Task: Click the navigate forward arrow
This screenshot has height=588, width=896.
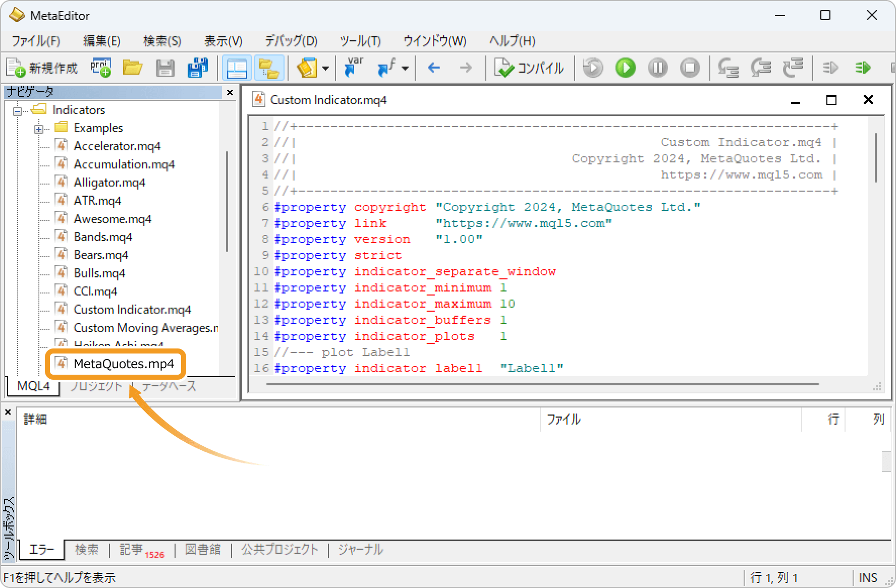Action: pyautogui.click(x=466, y=68)
